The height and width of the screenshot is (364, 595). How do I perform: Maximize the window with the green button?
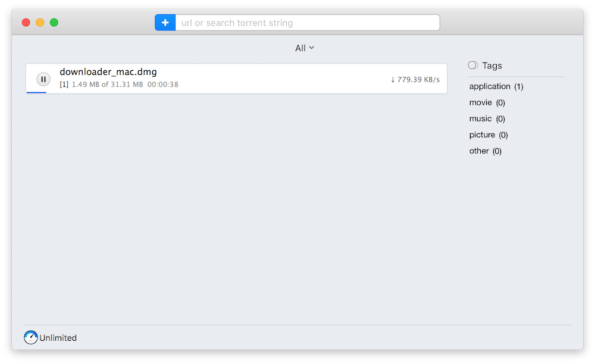point(54,23)
